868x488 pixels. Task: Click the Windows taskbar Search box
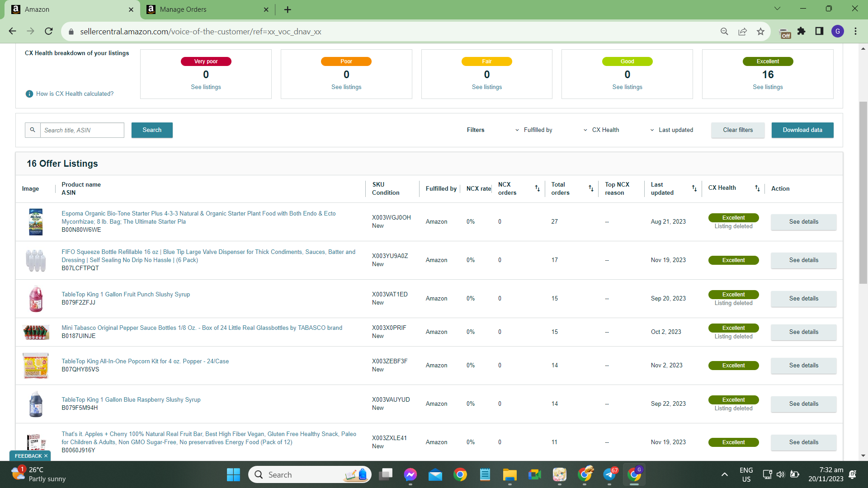point(310,475)
